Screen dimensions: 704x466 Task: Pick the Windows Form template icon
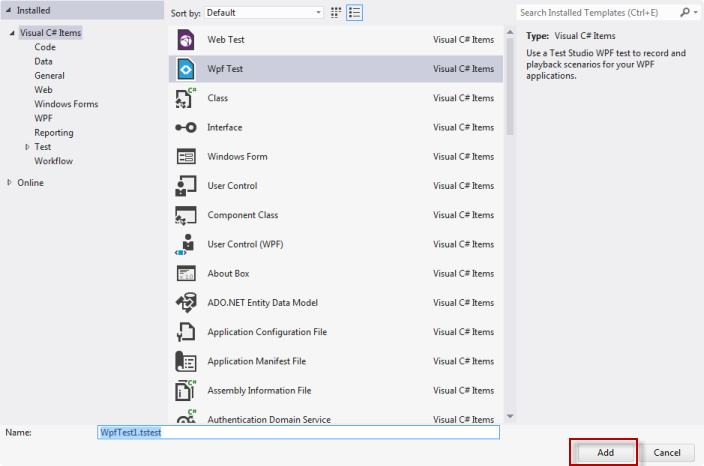pyautogui.click(x=186, y=157)
